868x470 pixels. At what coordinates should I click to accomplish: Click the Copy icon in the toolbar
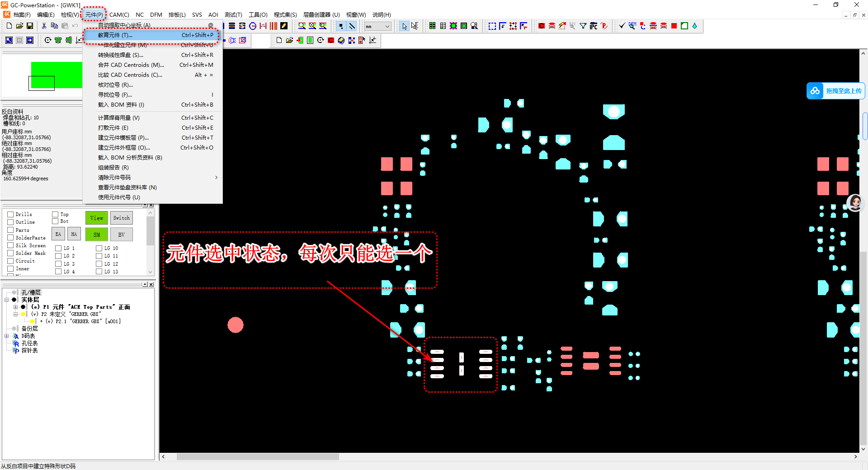tap(54, 26)
